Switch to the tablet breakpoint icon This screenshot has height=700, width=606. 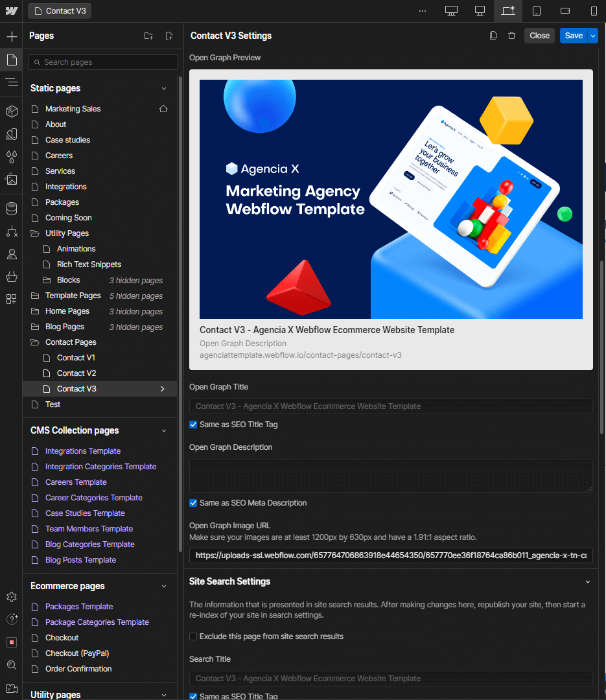[x=536, y=10]
